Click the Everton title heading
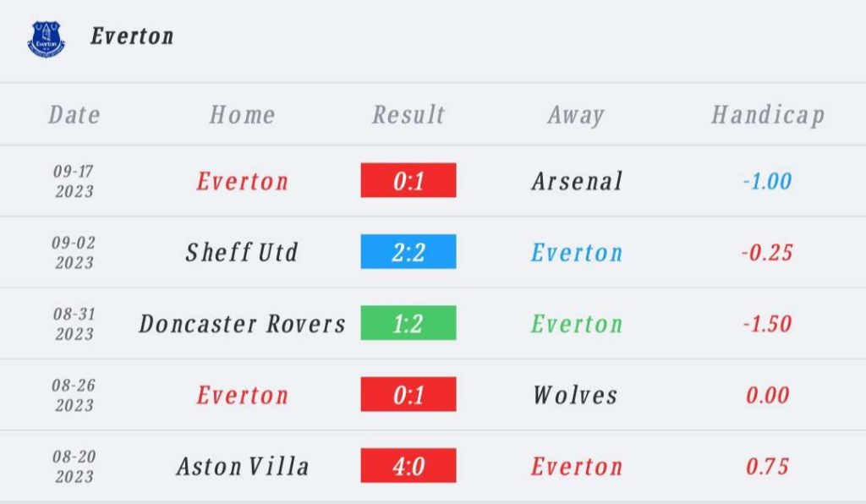 pos(132,36)
